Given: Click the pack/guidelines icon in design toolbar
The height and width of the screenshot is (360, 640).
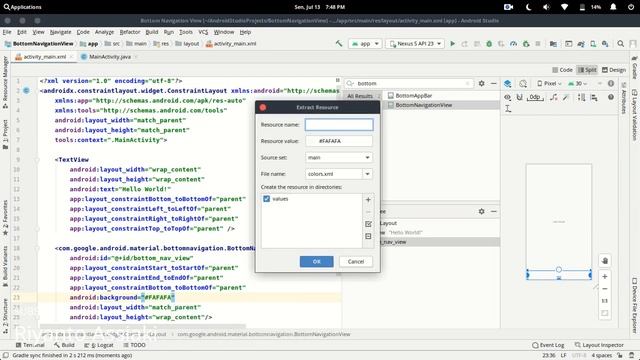Looking at the screenshot, I should 582,97.
